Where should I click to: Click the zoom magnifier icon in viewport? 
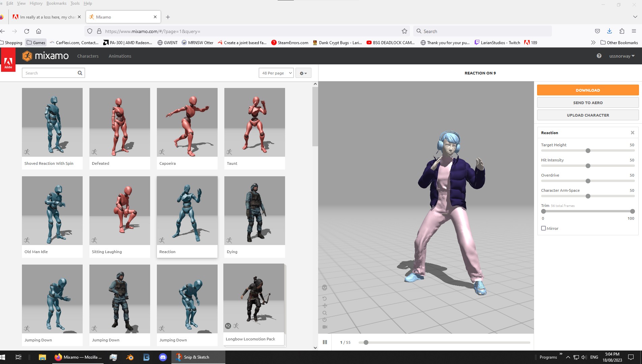pyautogui.click(x=325, y=313)
